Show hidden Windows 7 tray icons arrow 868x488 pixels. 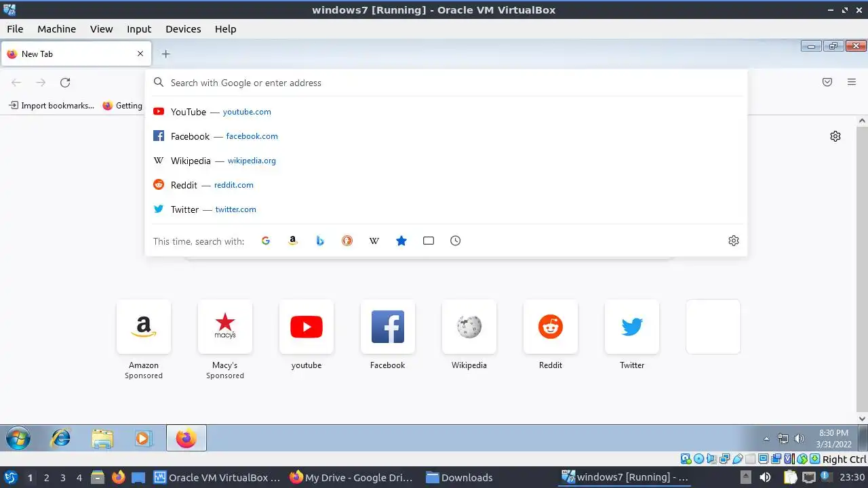(766, 439)
